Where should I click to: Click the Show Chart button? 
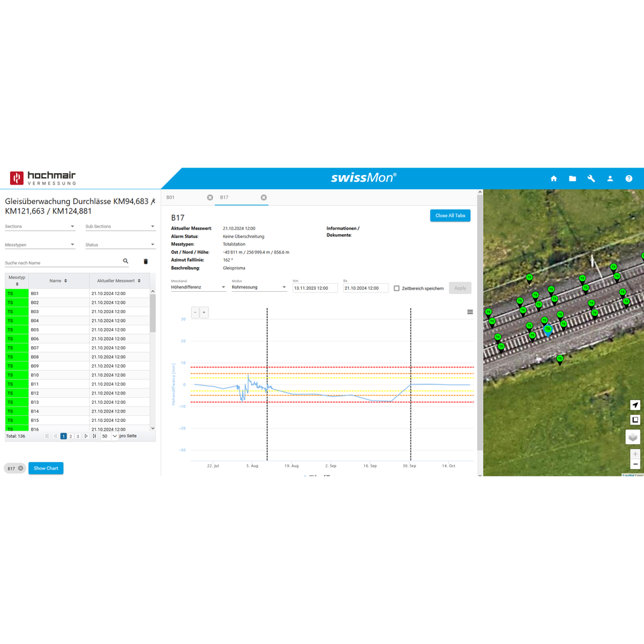46,468
